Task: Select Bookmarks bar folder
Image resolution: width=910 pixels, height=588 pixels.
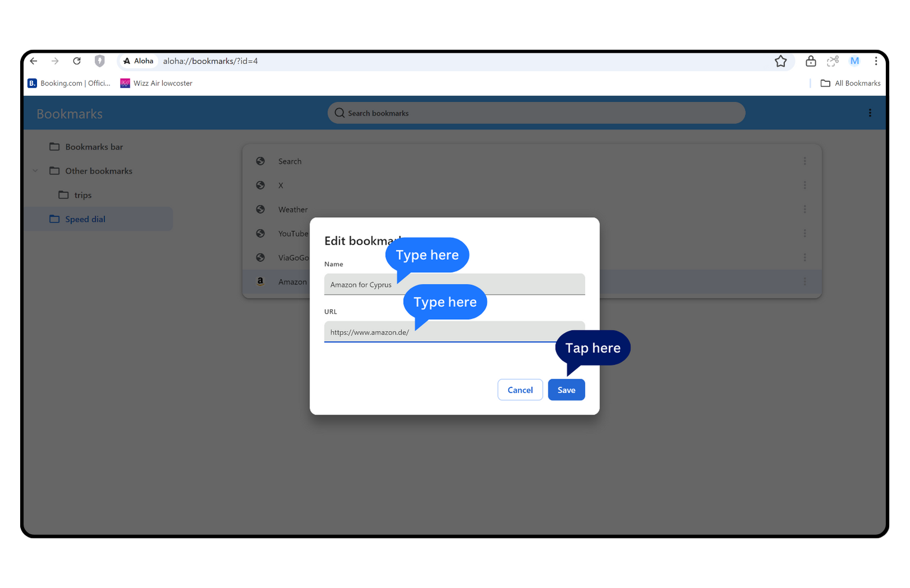Action: pyautogui.click(x=86, y=147)
